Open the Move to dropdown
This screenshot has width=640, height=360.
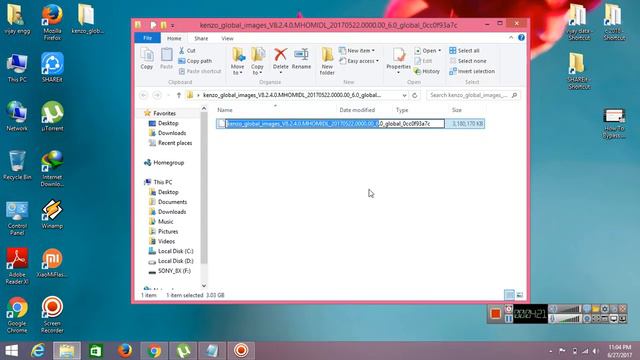(238, 61)
